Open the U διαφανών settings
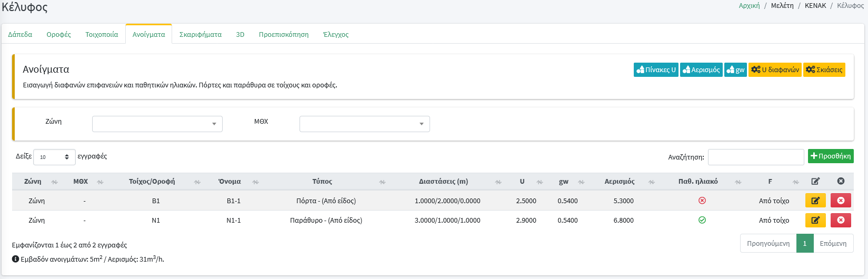The width and height of the screenshot is (868, 279). (x=775, y=69)
